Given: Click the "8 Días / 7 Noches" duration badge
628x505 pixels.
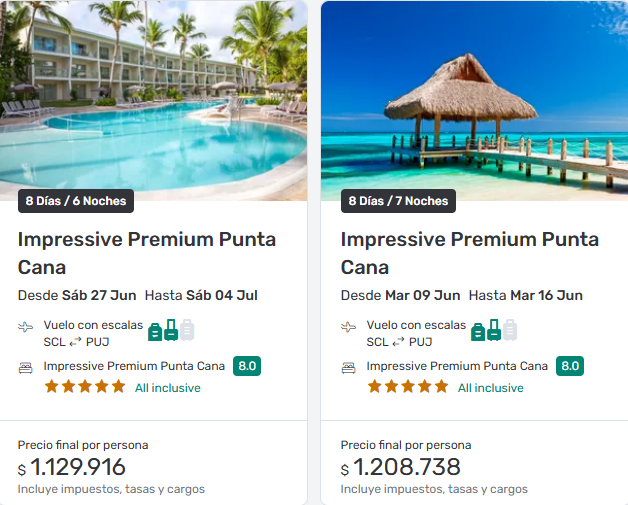Looking at the screenshot, I should pos(399,201).
